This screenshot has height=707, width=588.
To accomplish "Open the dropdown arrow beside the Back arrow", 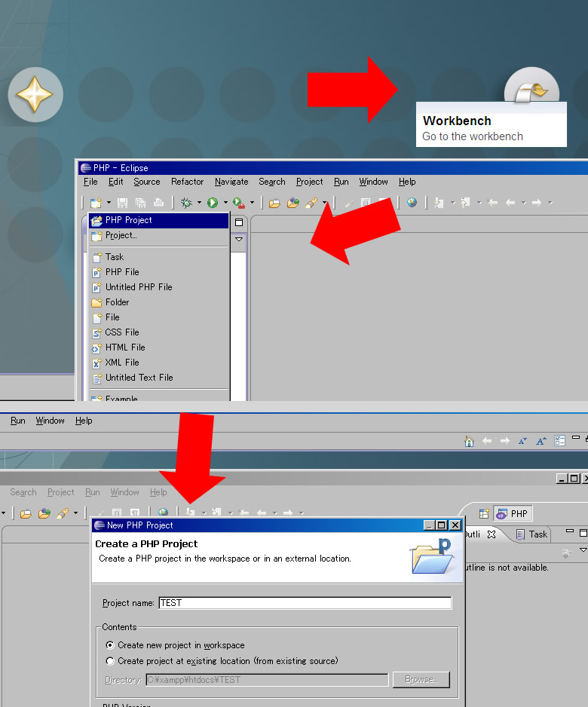I will (523, 203).
